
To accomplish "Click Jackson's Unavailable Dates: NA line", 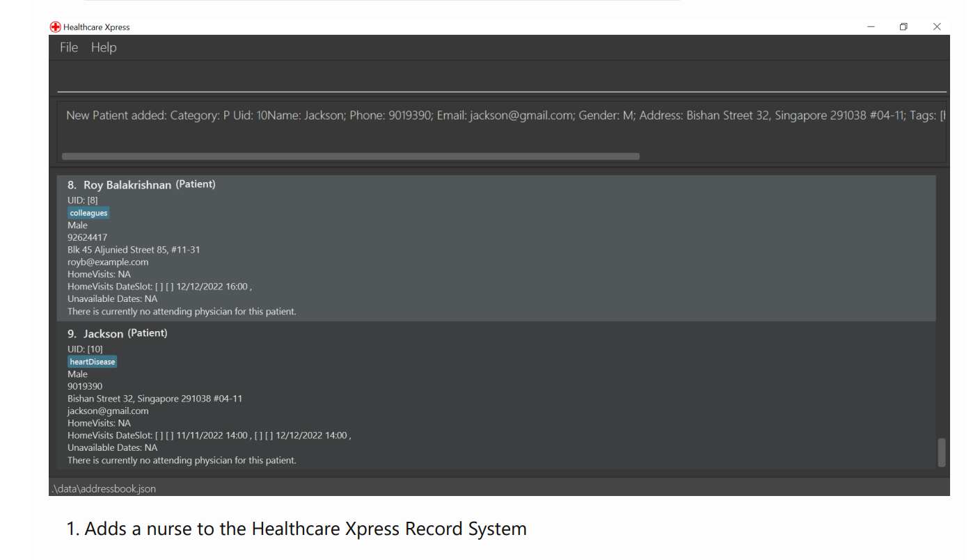I will (112, 448).
